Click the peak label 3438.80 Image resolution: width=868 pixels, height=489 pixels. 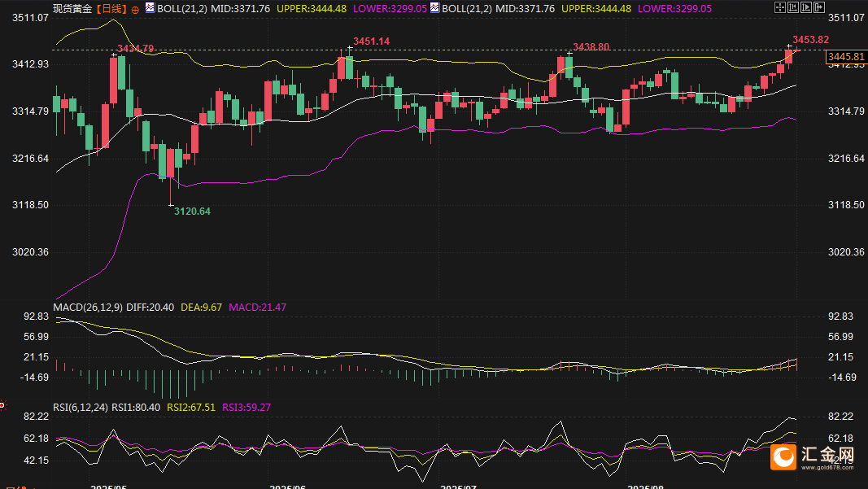pyautogui.click(x=591, y=46)
